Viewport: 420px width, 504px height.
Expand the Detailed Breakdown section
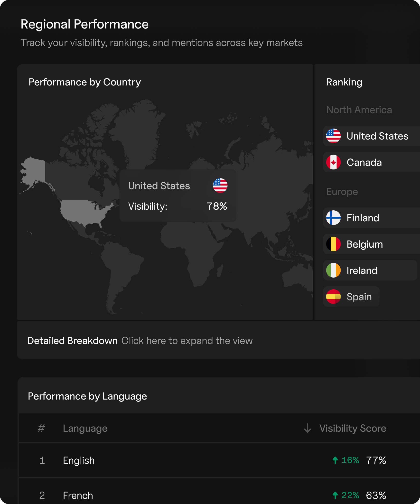tap(72, 341)
